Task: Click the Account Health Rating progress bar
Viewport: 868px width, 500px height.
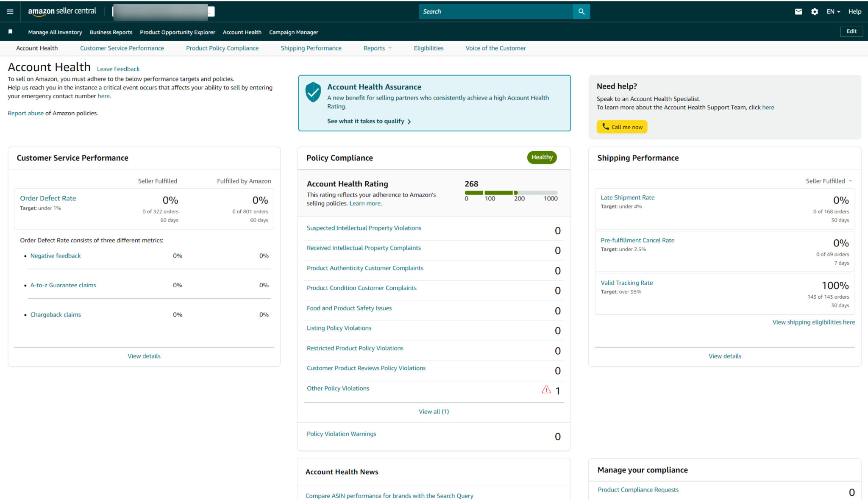Action: [x=511, y=193]
